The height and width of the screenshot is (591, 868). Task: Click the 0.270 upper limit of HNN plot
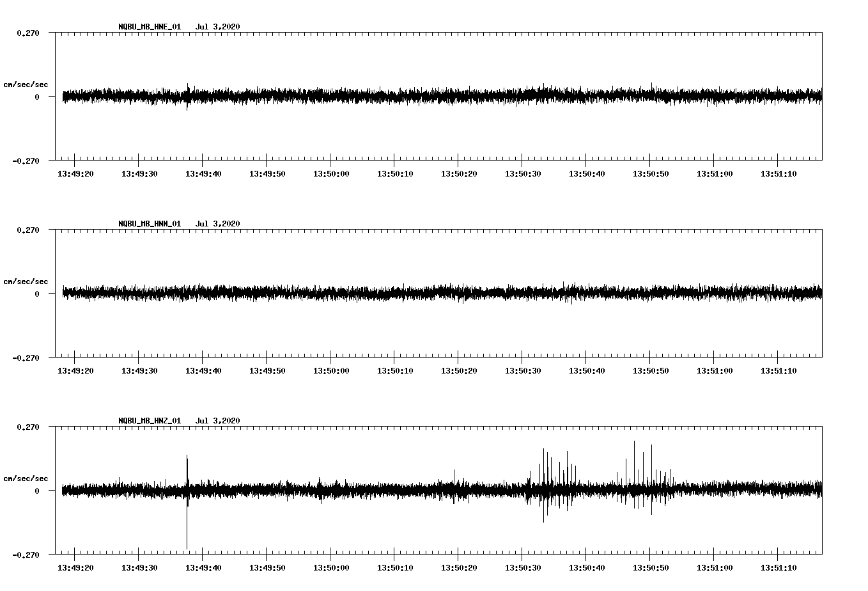(28, 230)
